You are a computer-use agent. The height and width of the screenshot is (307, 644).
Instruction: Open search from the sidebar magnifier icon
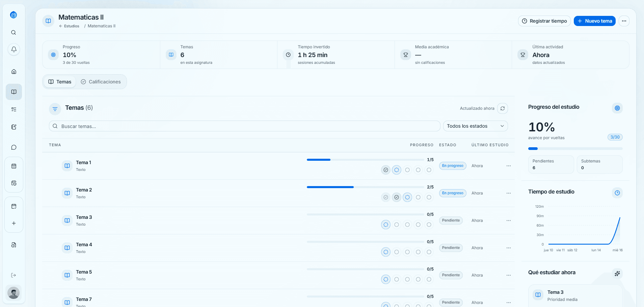pos(14,32)
